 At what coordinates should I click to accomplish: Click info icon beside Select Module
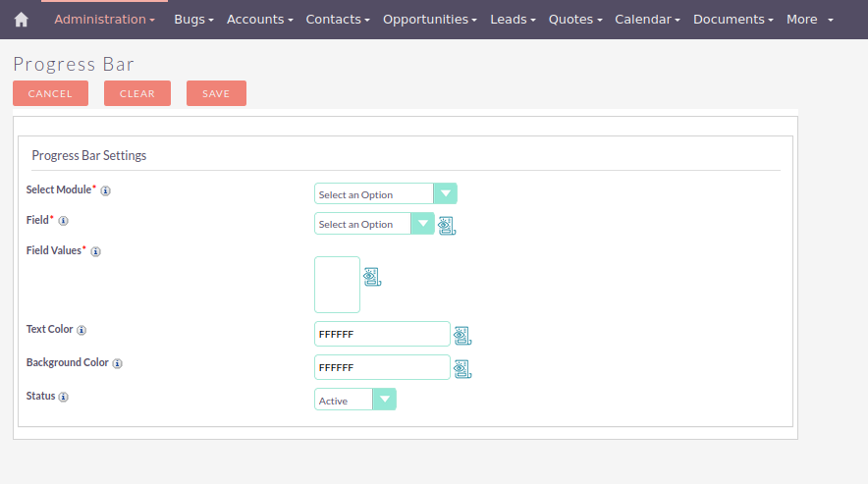(105, 190)
